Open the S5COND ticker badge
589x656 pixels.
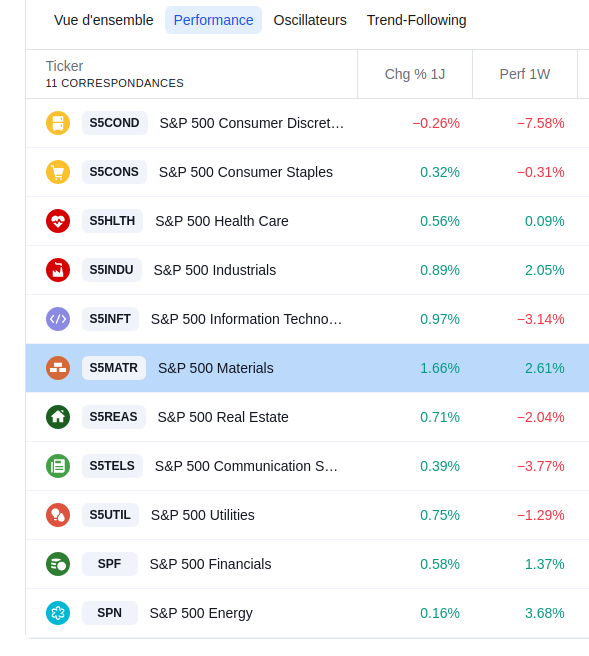(x=115, y=123)
